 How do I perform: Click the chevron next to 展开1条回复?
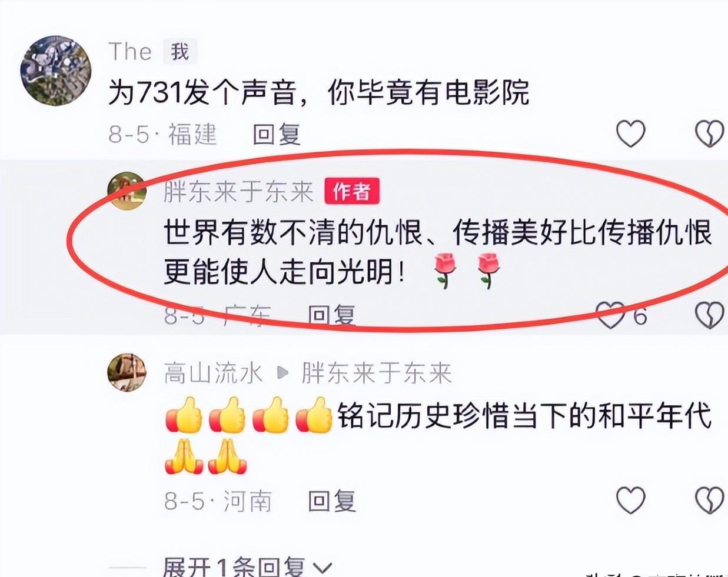coord(322,568)
